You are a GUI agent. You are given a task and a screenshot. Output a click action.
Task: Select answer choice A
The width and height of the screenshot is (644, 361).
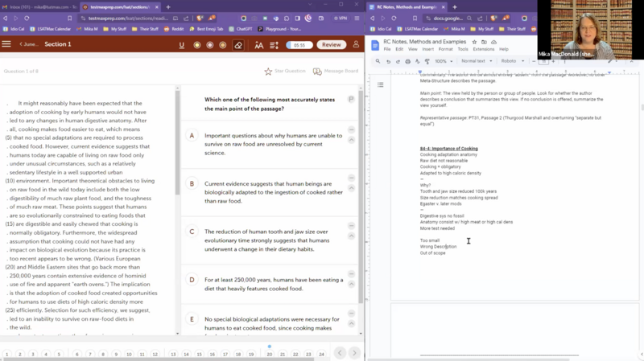point(192,136)
